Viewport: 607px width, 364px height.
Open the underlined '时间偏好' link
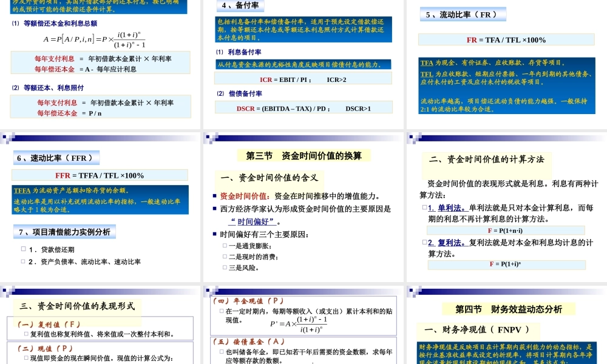[253, 221]
